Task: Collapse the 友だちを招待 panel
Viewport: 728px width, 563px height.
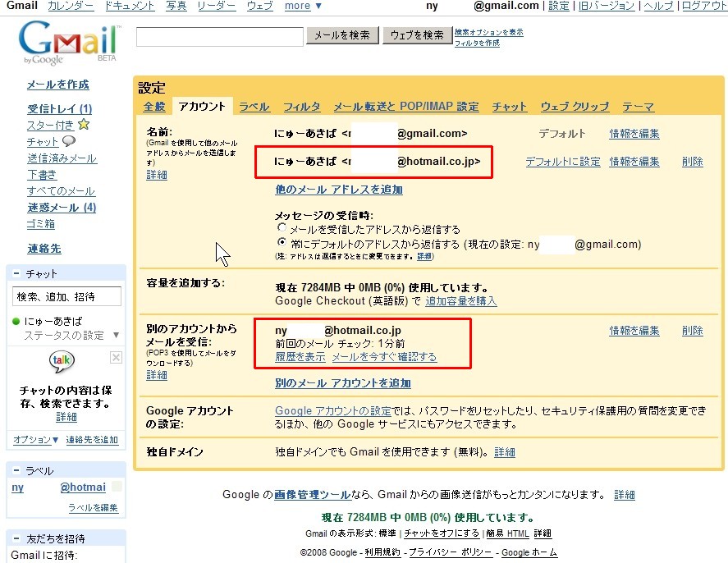Action: [x=16, y=538]
